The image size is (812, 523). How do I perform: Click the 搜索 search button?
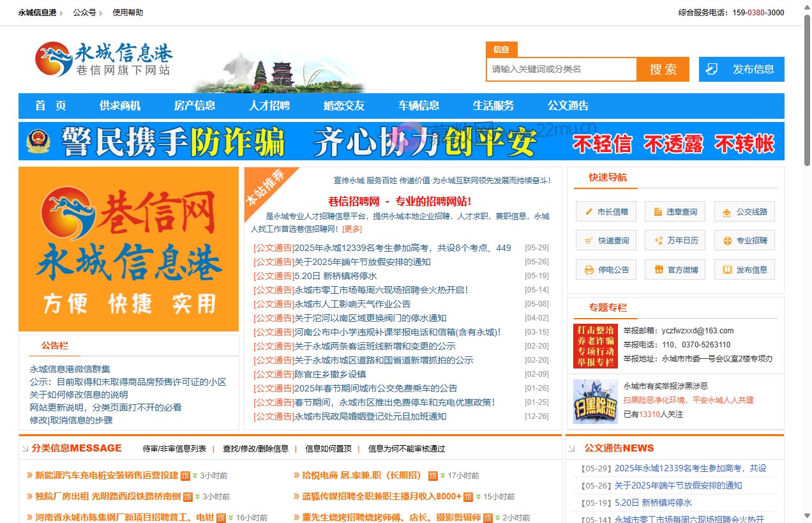(x=663, y=69)
